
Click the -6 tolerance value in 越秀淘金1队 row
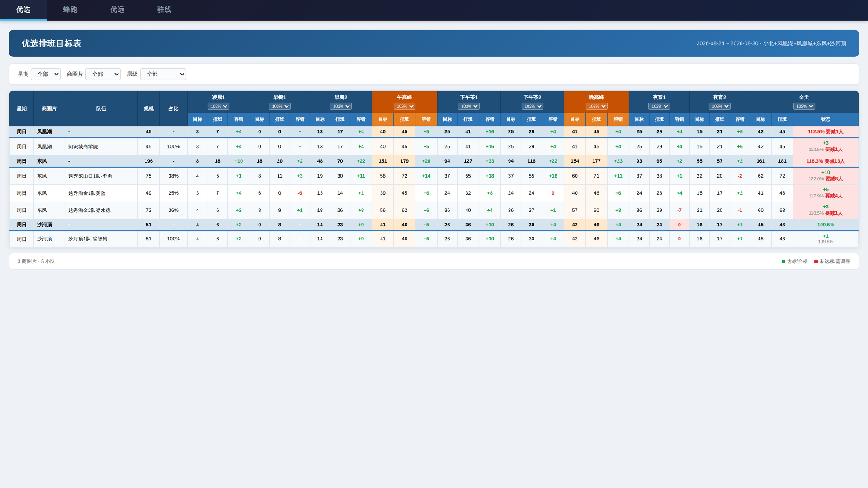(x=300, y=193)
